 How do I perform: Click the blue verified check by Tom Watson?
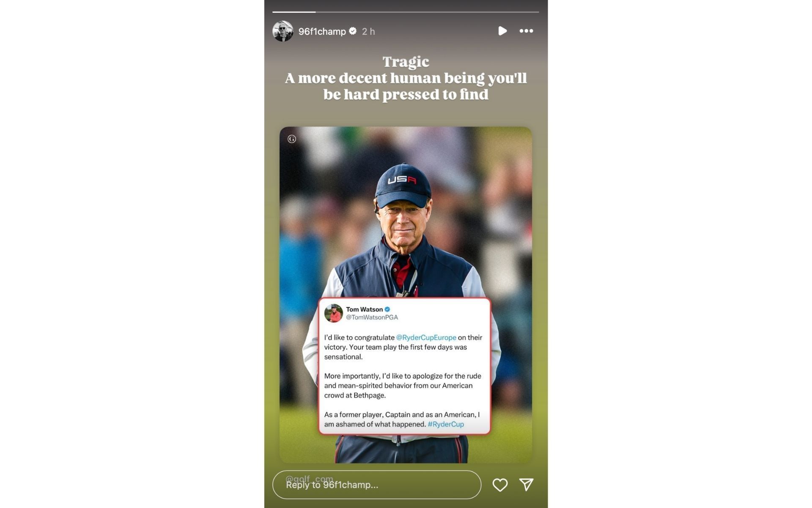click(x=387, y=309)
